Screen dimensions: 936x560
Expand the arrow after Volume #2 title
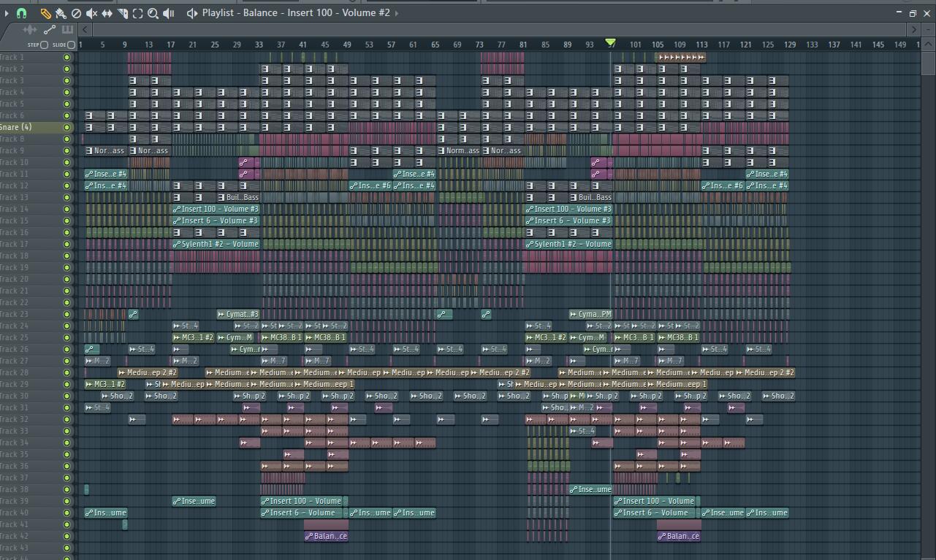pos(397,13)
